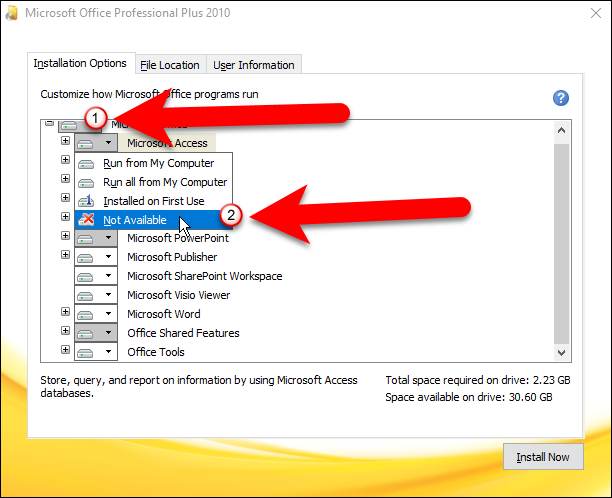Open Office Tools install option dropdown
Image resolution: width=612 pixels, height=498 pixels.
point(109,352)
